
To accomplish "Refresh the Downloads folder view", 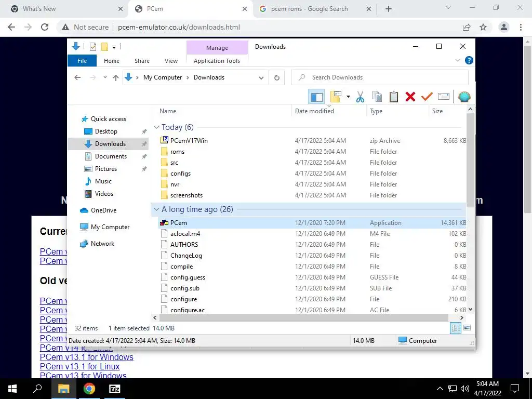I will click(277, 78).
